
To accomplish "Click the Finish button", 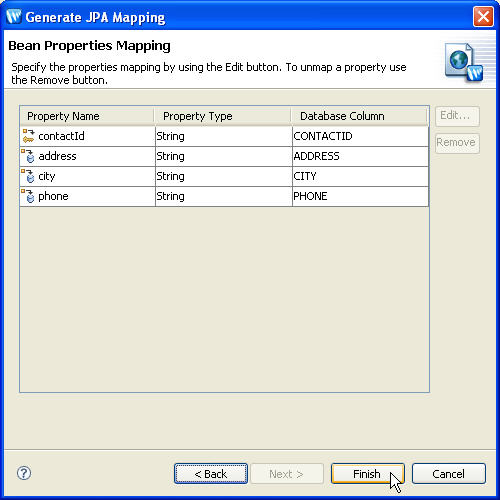I will pyautogui.click(x=368, y=473).
